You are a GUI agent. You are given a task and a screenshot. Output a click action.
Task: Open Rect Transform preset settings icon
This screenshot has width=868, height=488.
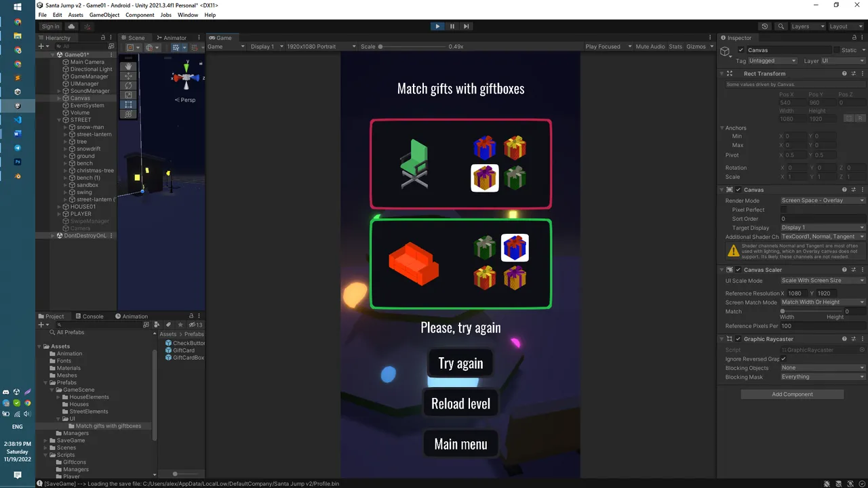pos(853,73)
